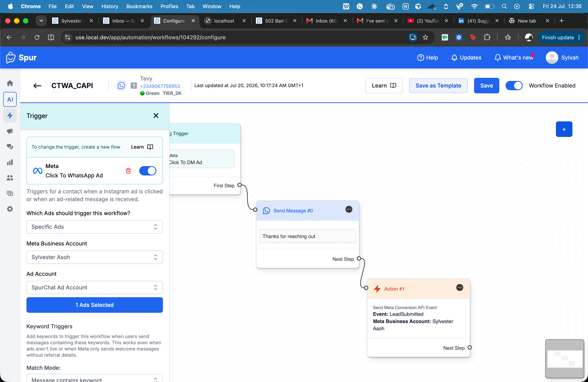Open options menu on Action #1 node
588x382 pixels.
(x=459, y=288)
